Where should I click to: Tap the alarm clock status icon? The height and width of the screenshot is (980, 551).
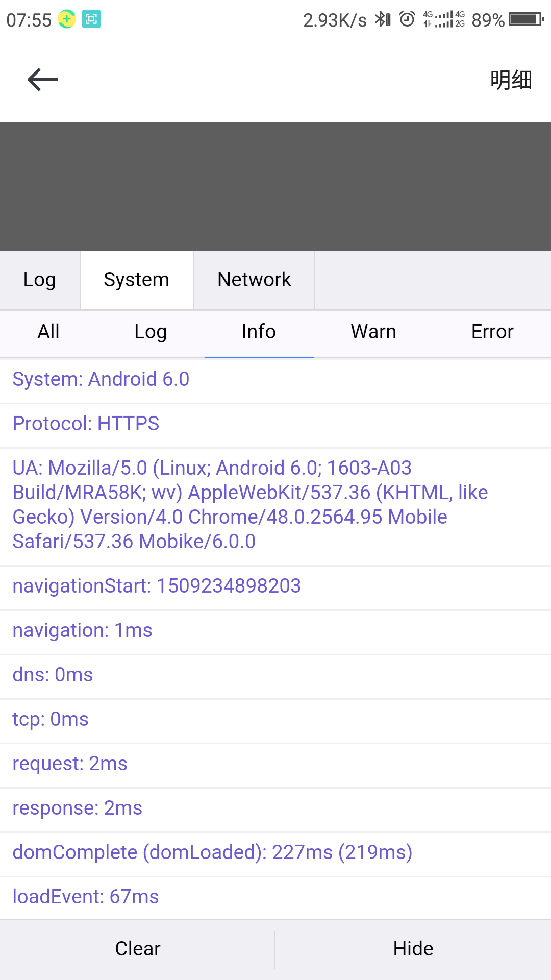pyautogui.click(x=407, y=19)
